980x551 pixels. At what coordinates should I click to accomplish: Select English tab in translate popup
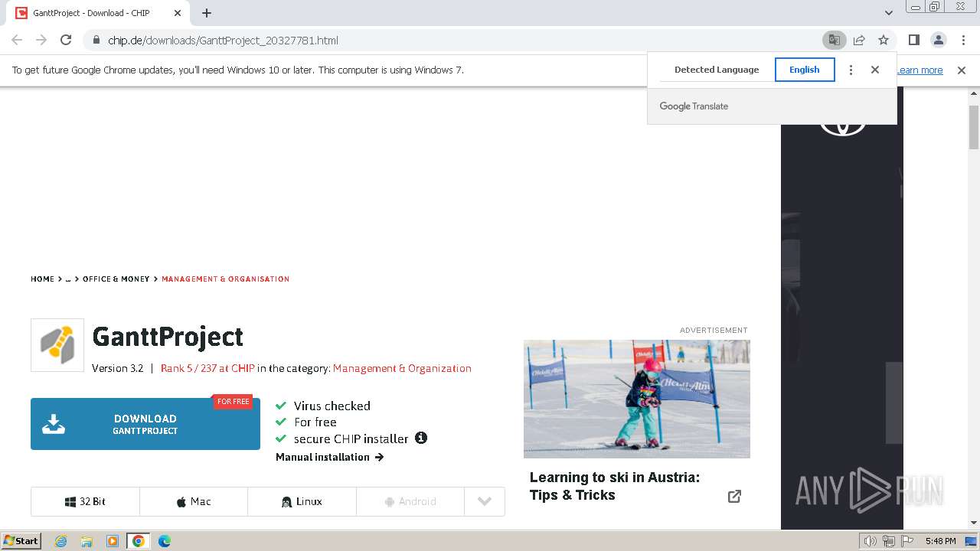pos(805,70)
